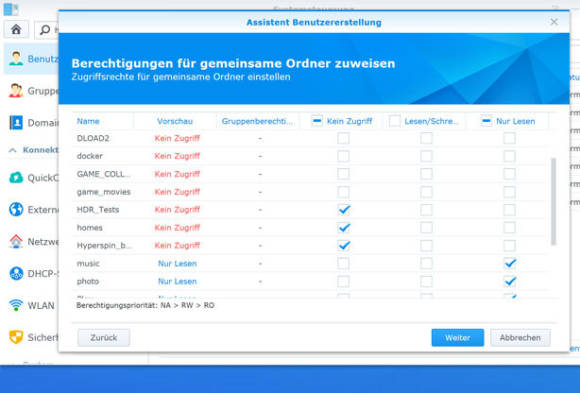
Task: Check Lesen/Schreiben for music
Action: click(x=426, y=263)
